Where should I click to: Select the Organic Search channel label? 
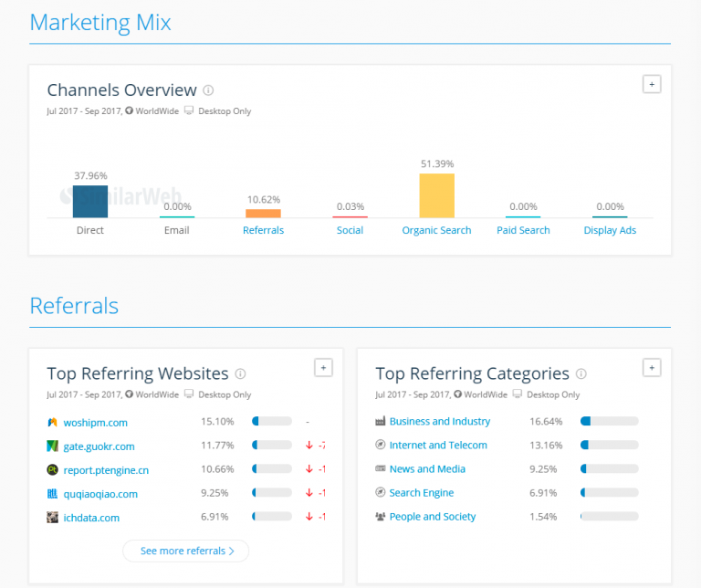[x=436, y=231]
